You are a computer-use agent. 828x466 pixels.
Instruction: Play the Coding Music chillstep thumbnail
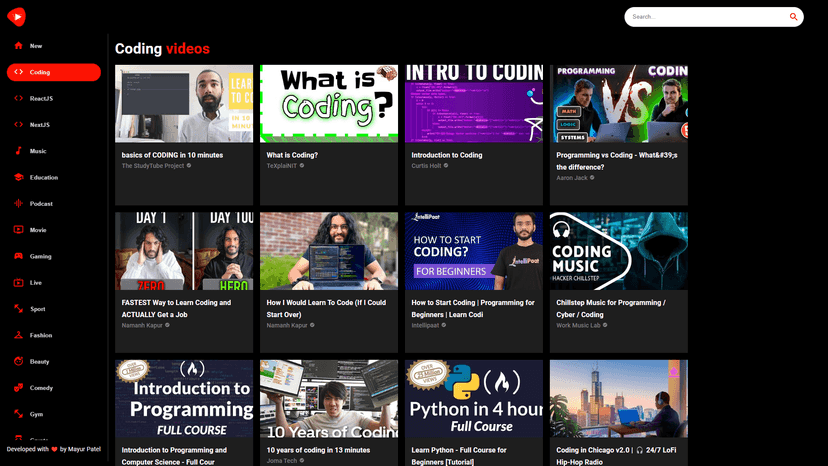tap(619, 251)
